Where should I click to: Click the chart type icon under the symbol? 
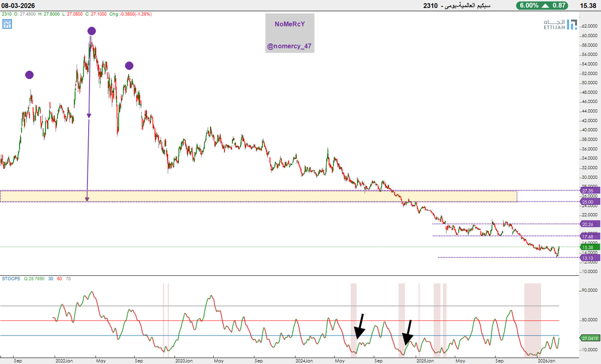7,24
